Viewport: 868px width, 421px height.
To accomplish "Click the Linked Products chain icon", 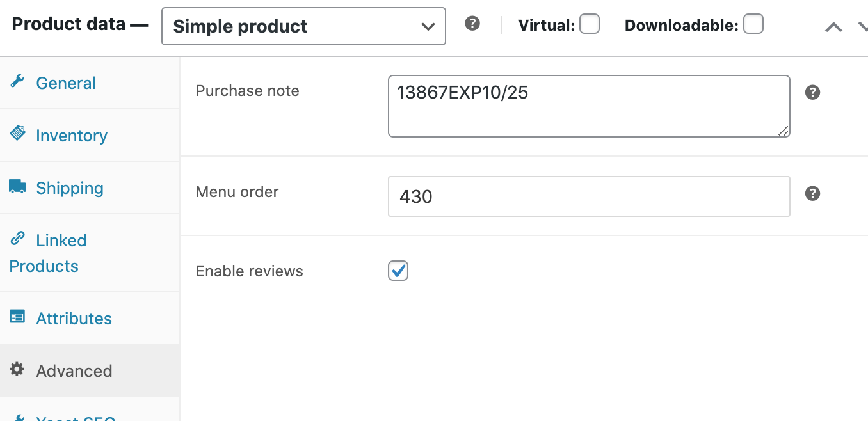I will point(17,239).
